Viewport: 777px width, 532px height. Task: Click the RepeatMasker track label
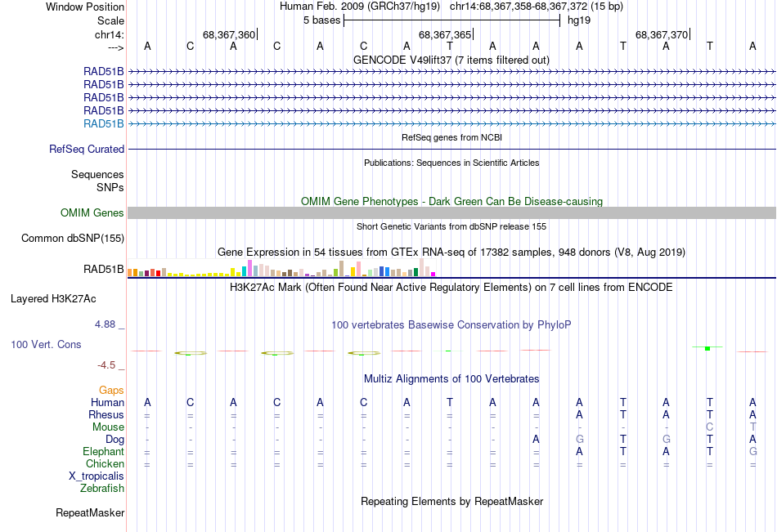click(90, 512)
